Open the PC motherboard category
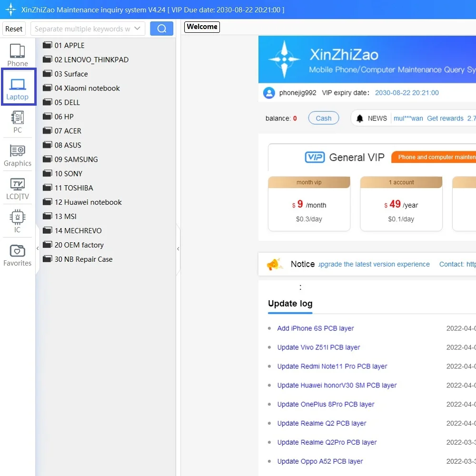Image resolution: width=476 pixels, height=476 pixels. coord(17,122)
